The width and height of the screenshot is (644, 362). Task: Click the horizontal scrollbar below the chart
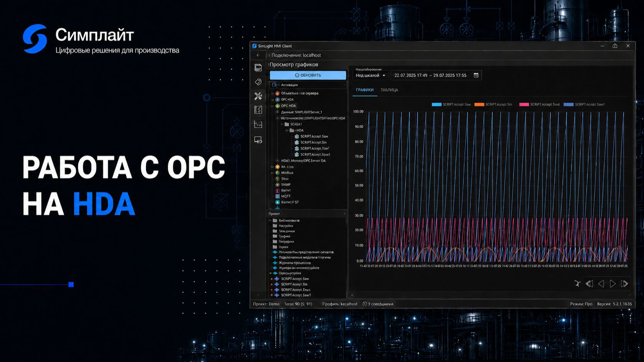[x=491, y=295]
